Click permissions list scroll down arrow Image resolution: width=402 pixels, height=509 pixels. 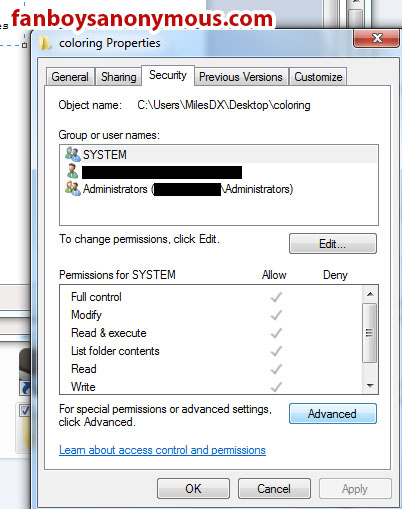coord(370,385)
